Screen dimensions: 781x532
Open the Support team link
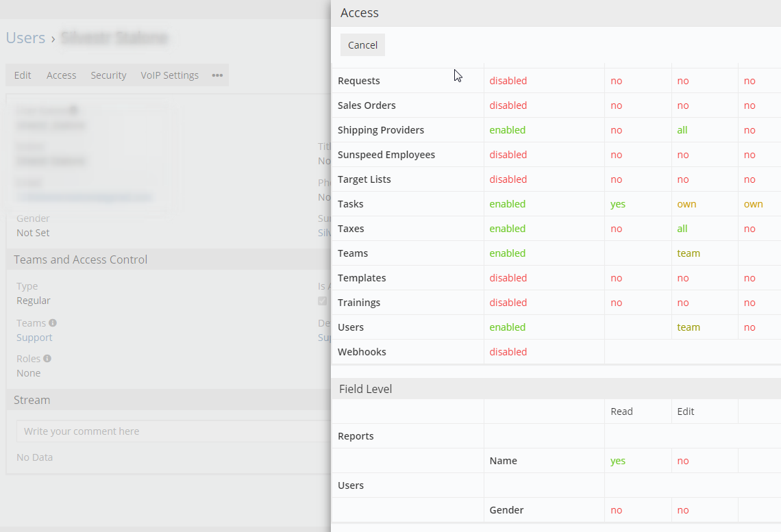tap(34, 338)
